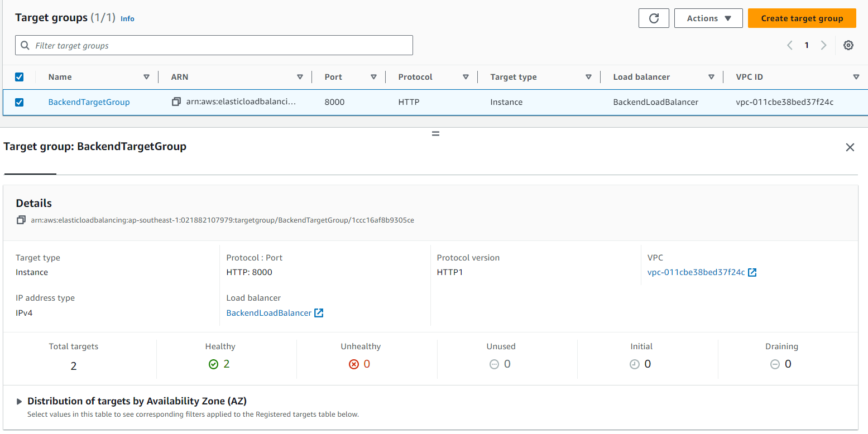Click the full ARN text in Details
This screenshot has width=868, height=434.
click(222, 220)
